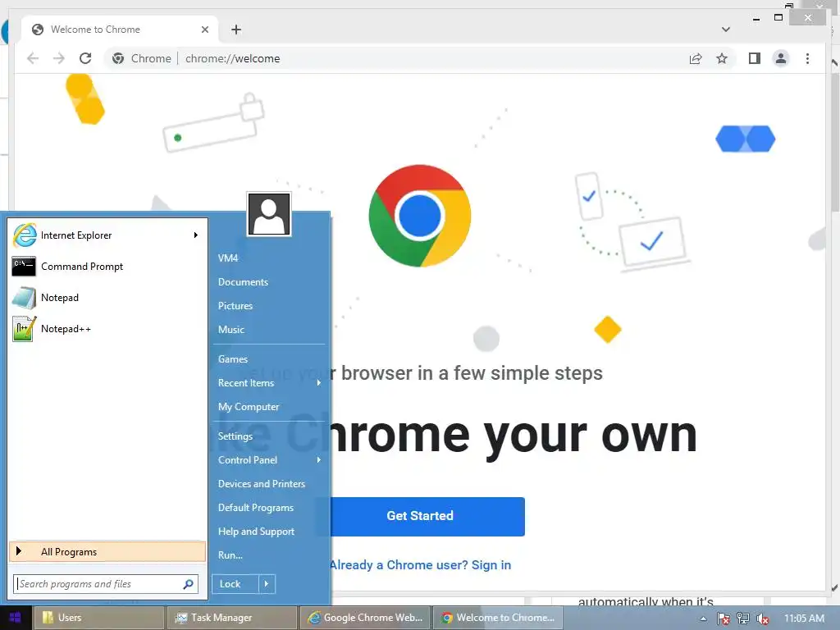Open the VM4 user folder
Image resolution: width=840 pixels, height=630 pixels.
(228, 258)
